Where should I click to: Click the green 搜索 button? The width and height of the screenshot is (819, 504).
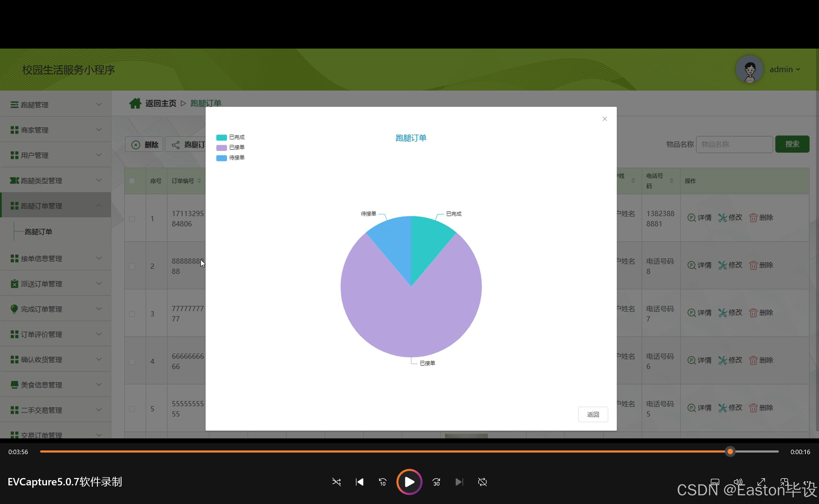[792, 144]
